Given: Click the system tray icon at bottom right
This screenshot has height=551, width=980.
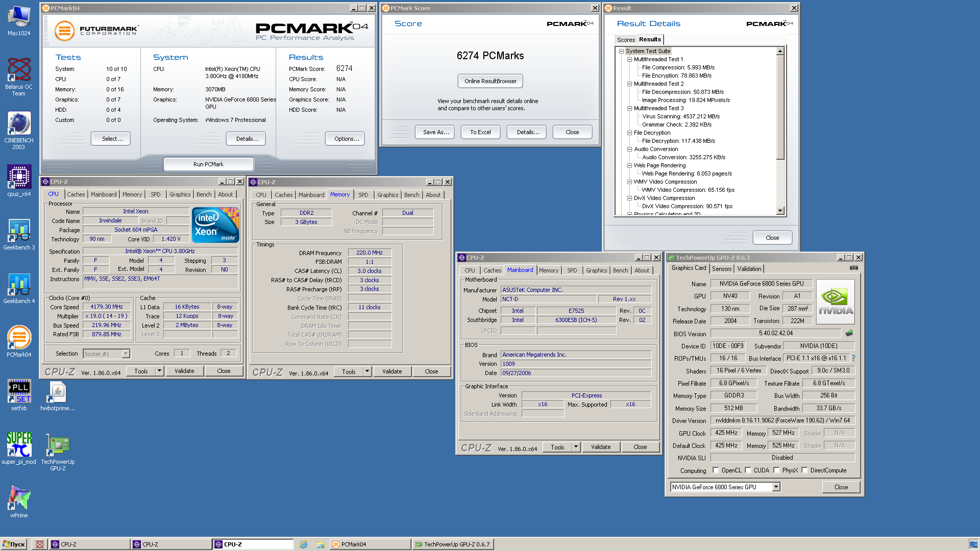Looking at the screenshot, I should (x=973, y=544).
